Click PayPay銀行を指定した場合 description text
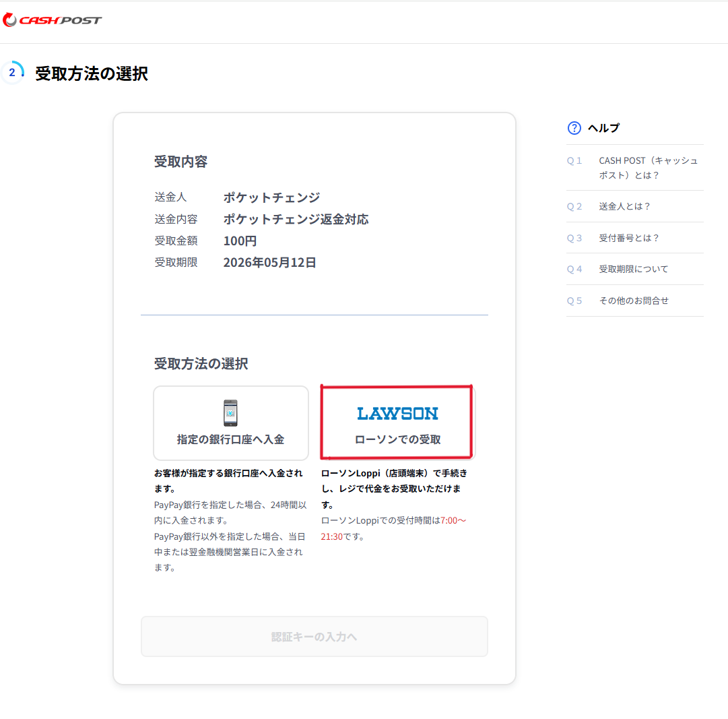The height and width of the screenshot is (719, 728). click(x=230, y=512)
